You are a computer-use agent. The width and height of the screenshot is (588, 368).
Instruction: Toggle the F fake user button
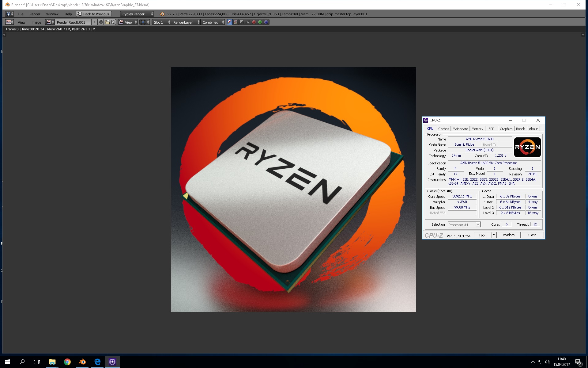pyautogui.click(x=94, y=22)
